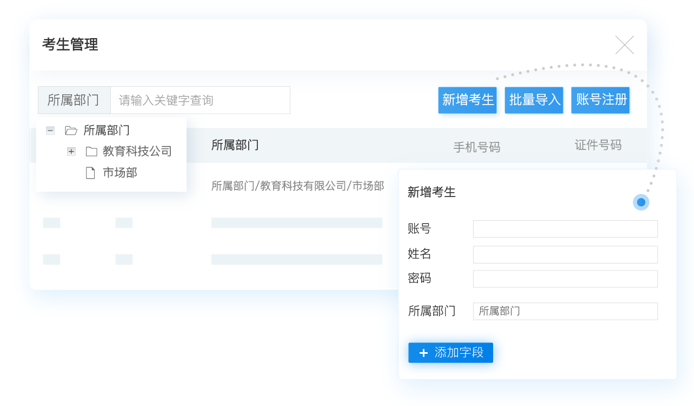Close the 考生管理 dialog with the X icon

624,45
